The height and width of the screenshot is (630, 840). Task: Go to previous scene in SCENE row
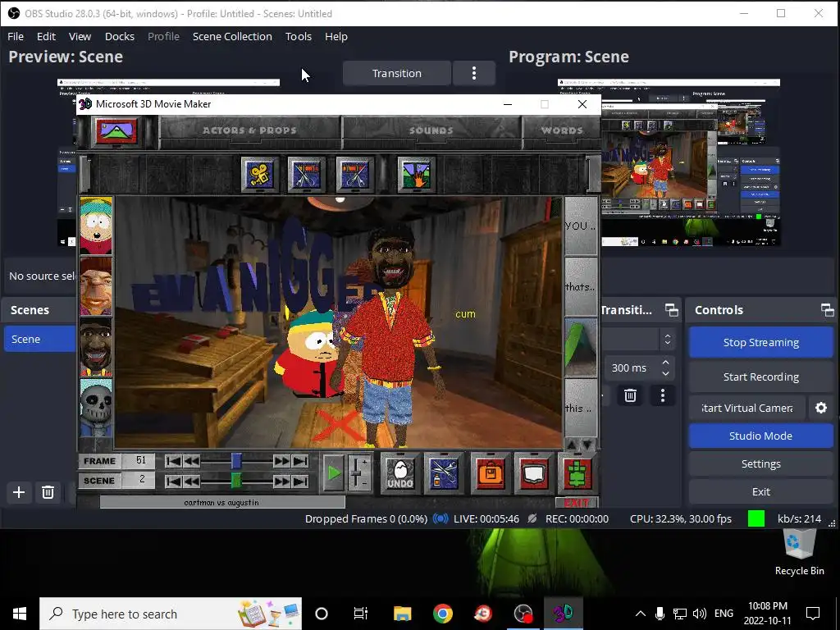[191, 481]
